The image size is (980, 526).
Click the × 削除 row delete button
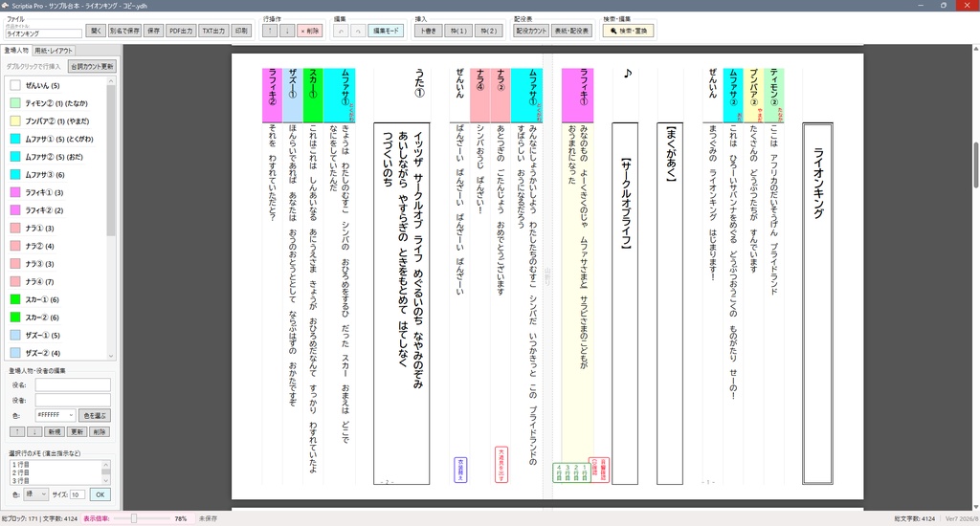(x=309, y=31)
